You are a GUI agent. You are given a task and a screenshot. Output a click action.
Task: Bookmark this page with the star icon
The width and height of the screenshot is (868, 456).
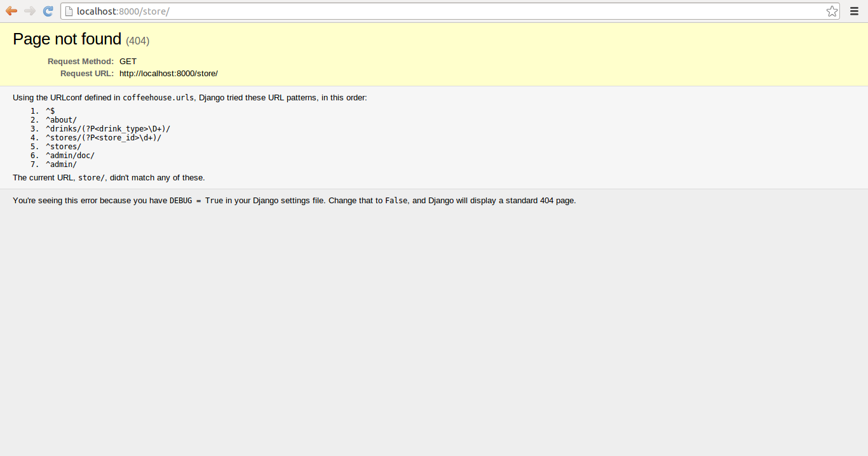(832, 11)
